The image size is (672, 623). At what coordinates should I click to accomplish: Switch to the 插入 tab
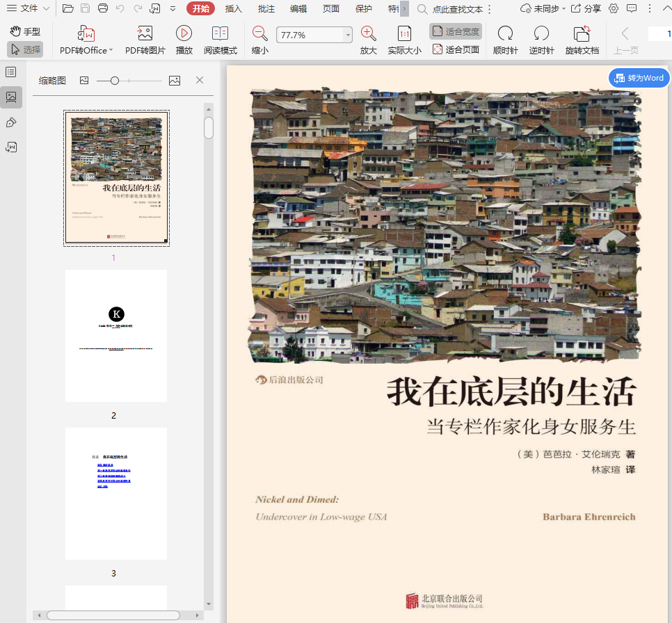[x=234, y=8]
